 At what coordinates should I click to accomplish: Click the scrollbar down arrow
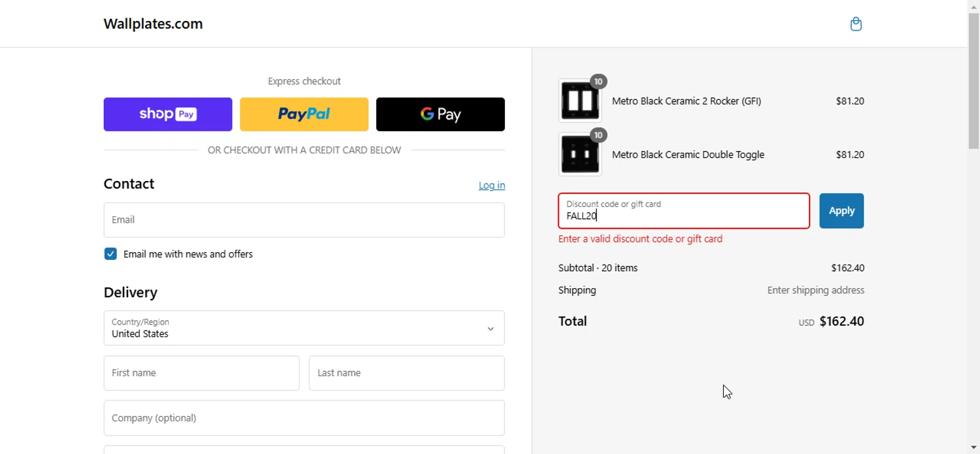pos(973,448)
